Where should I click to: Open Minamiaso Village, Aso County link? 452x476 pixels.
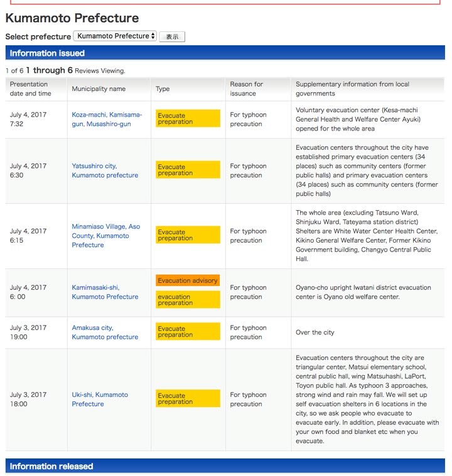[106, 235]
